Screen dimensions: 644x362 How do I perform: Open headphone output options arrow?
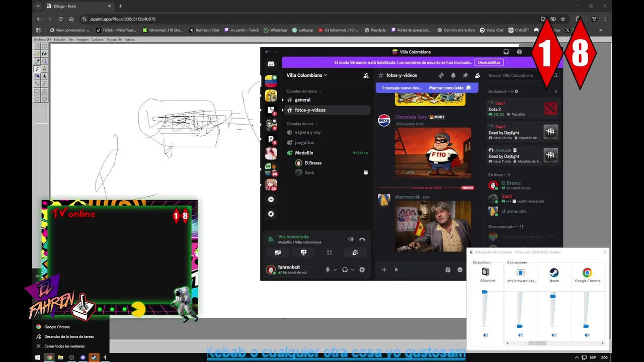(352, 270)
